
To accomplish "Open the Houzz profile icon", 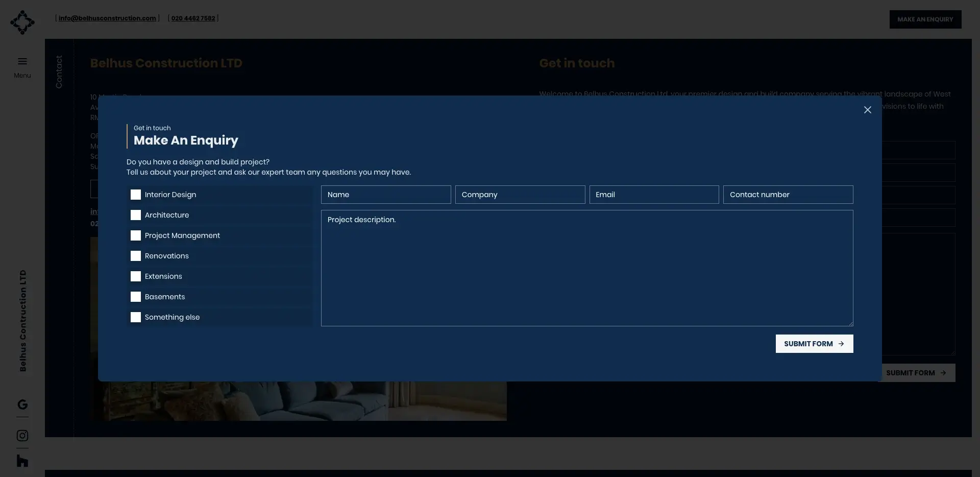I will 22,461.
